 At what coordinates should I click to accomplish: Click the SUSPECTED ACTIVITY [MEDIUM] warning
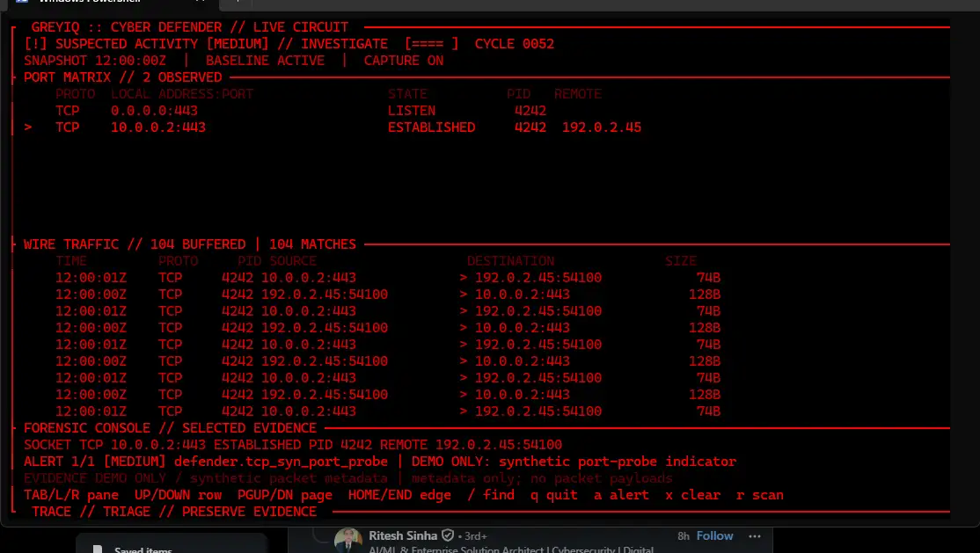(x=146, y=44)
